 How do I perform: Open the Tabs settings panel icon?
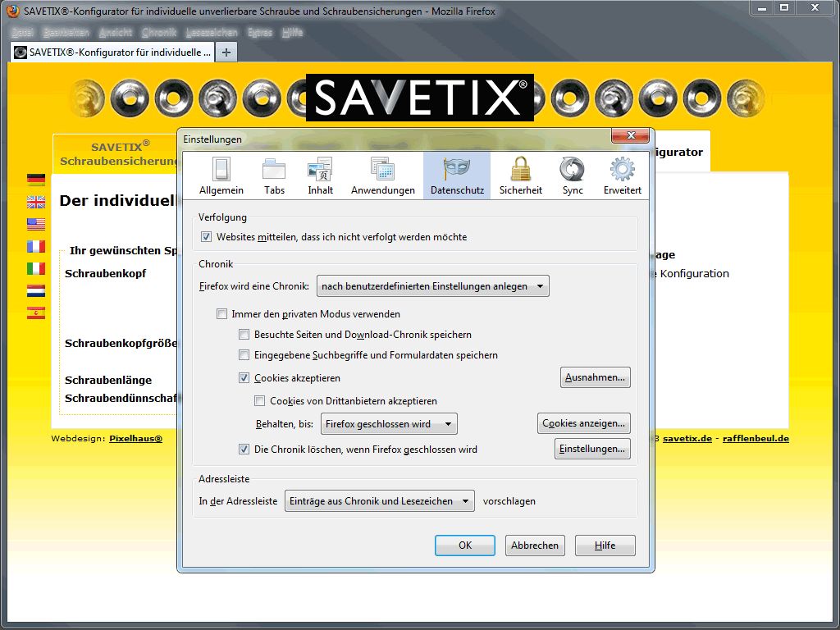point(274,176)
